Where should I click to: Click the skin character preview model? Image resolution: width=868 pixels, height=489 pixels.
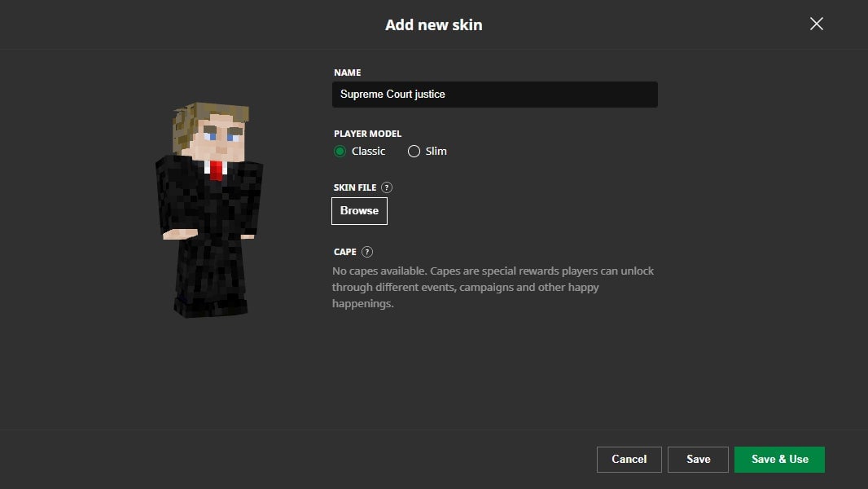pyautogui.click(x=210, y=212)
